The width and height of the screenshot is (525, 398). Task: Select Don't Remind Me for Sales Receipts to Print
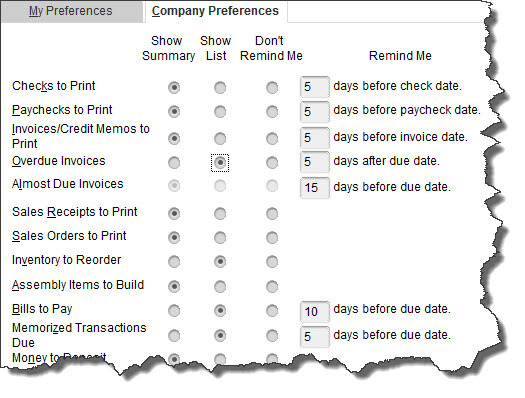272,213
